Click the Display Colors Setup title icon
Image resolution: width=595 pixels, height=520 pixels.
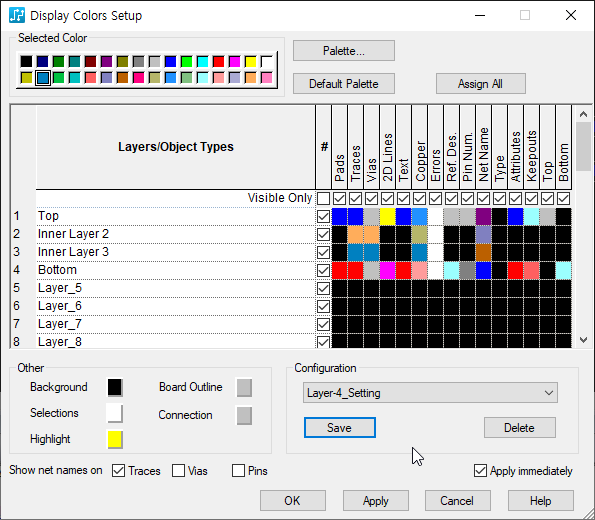[x=17, y=16]
